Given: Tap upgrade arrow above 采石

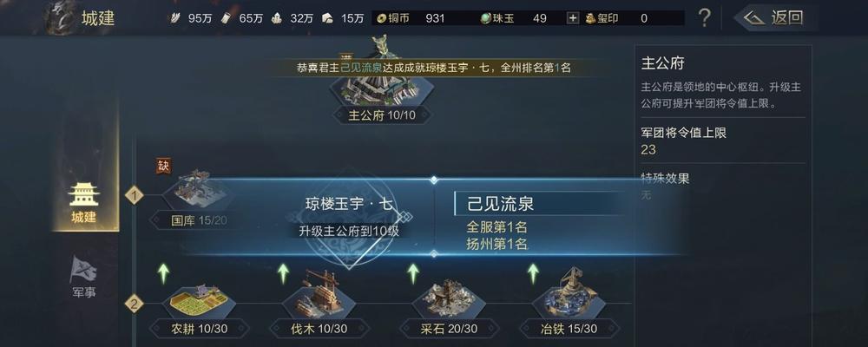Looking at the screenshot, I should [x=413, y=273].
